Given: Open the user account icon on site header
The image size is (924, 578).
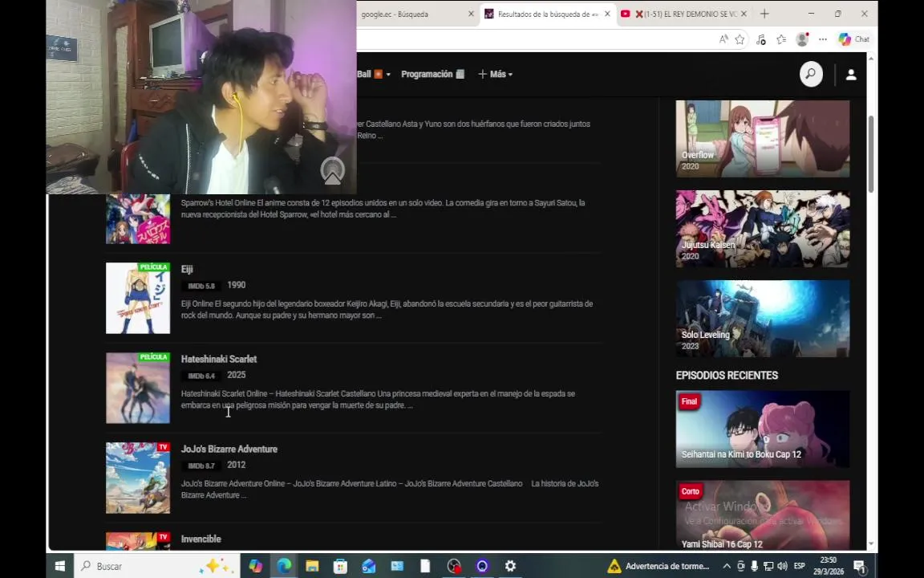Looking at the screenshot, I should [851, 75].
